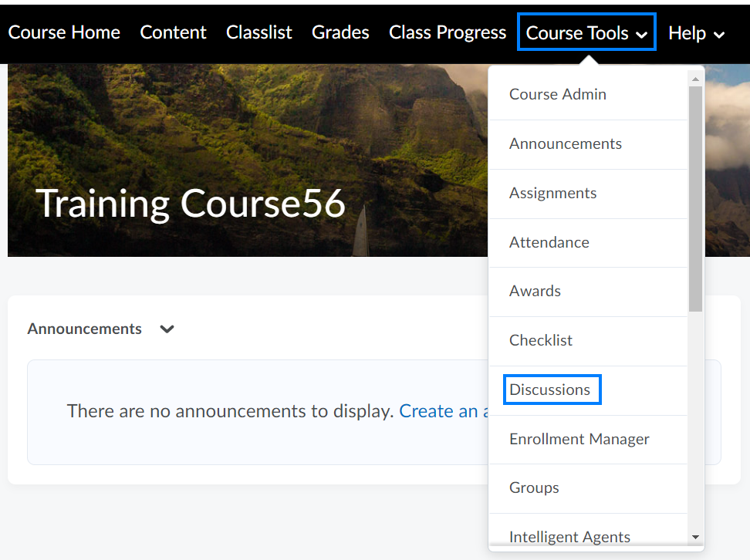The image size is (750, 560).
Task: Open the Classlist page
Action: pos(259,32)
